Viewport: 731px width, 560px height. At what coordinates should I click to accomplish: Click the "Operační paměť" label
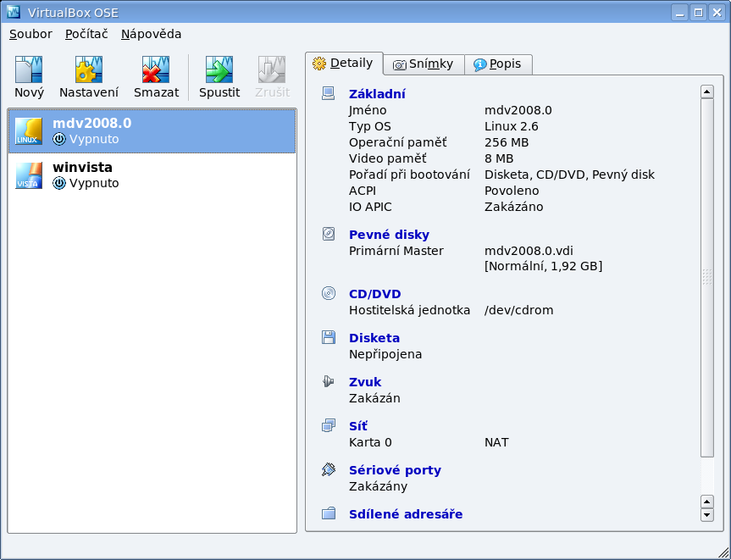pos(397,142)
